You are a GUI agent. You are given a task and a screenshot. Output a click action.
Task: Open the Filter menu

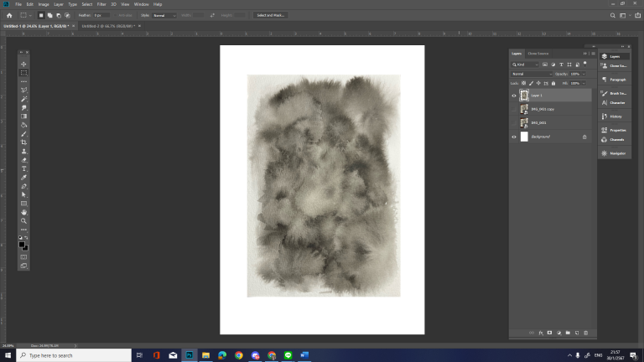coord(101,4)
